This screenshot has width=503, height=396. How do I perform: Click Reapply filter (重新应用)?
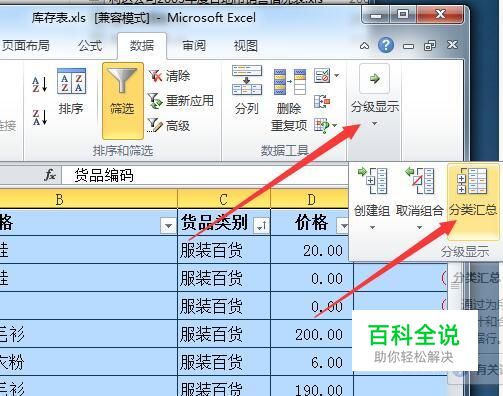(x=181, y=100)
